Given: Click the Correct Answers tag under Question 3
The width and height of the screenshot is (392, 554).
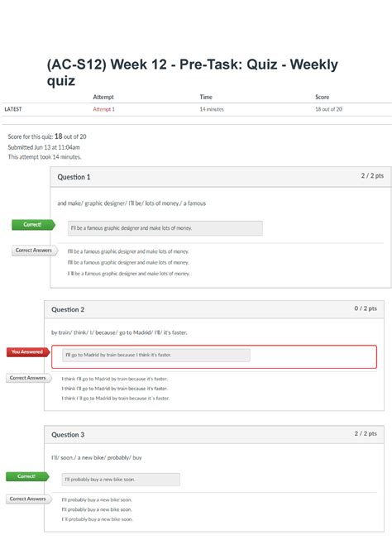Looking at the screenshot, I should pos(28,499).
